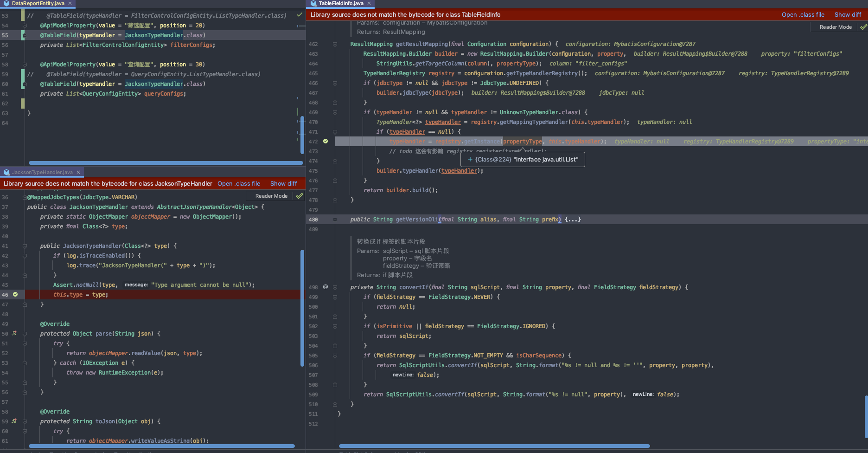Toggle Reader Mode in the JacksonTypeHandler editor
This screenshot has height=453, width=868.
pyautogui.click(x=271, y=196)
